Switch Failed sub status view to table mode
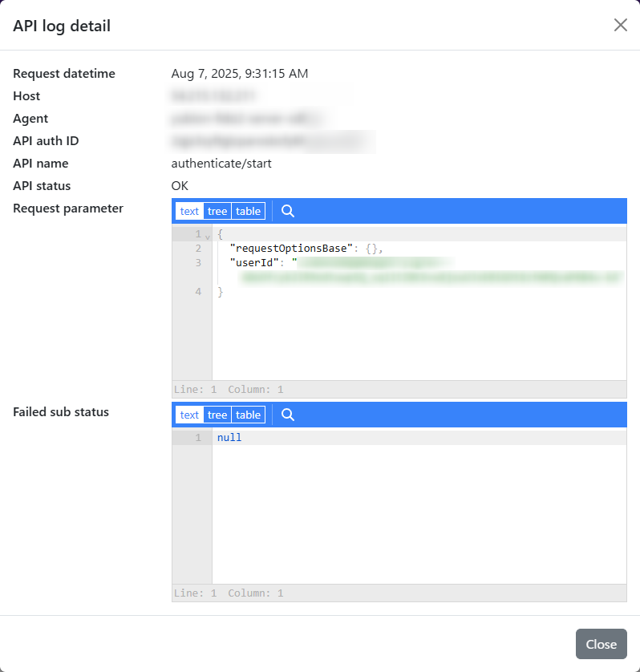Viewport: 640px width, 672px height. [x=248, y=415]
